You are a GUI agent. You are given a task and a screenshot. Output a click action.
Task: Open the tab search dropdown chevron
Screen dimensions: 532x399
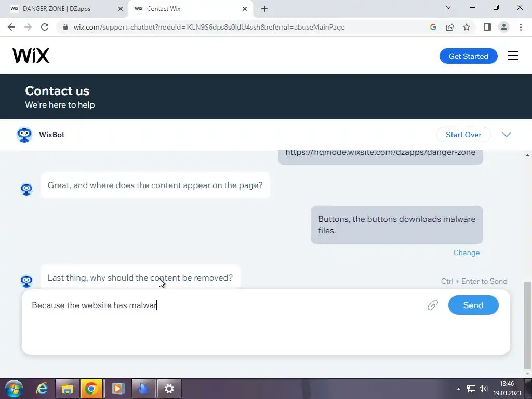coord(448,7)
